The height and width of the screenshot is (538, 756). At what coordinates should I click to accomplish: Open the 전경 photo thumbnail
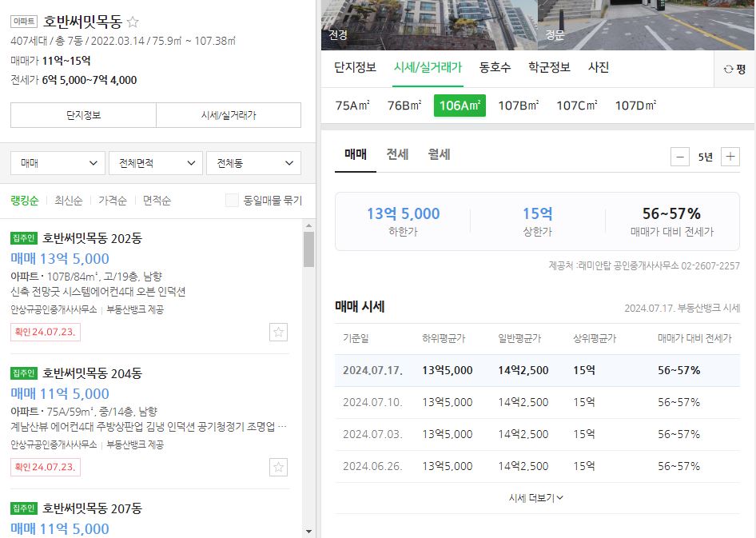429,25
